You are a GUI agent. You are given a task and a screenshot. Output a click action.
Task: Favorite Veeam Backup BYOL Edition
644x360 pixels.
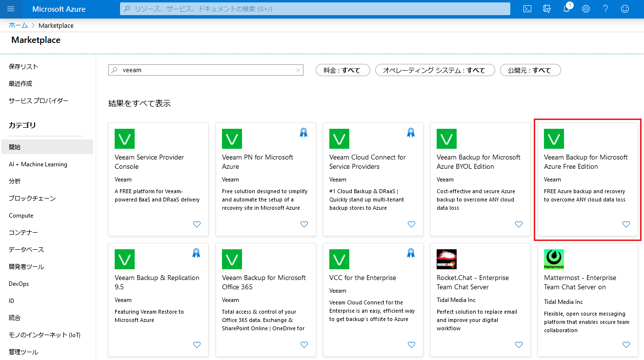coord(519,224)
